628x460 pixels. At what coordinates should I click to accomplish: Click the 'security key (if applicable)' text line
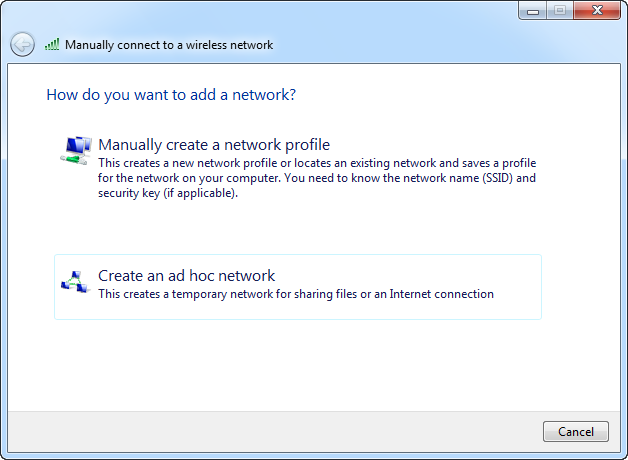(169, 193)
